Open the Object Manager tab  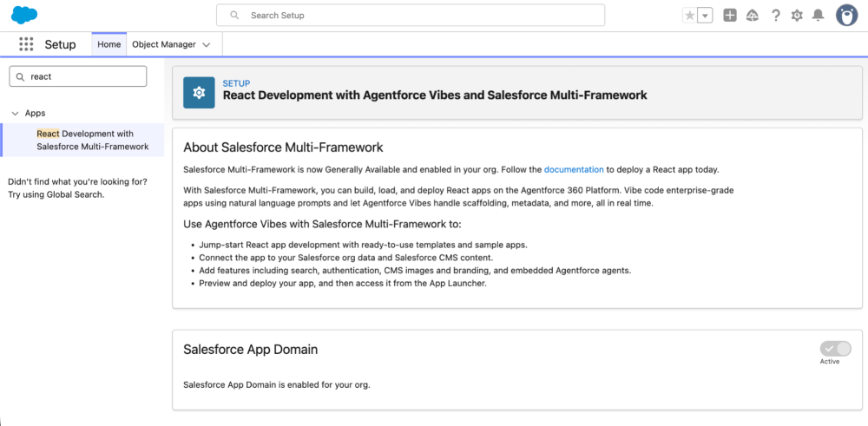point(164,44)
